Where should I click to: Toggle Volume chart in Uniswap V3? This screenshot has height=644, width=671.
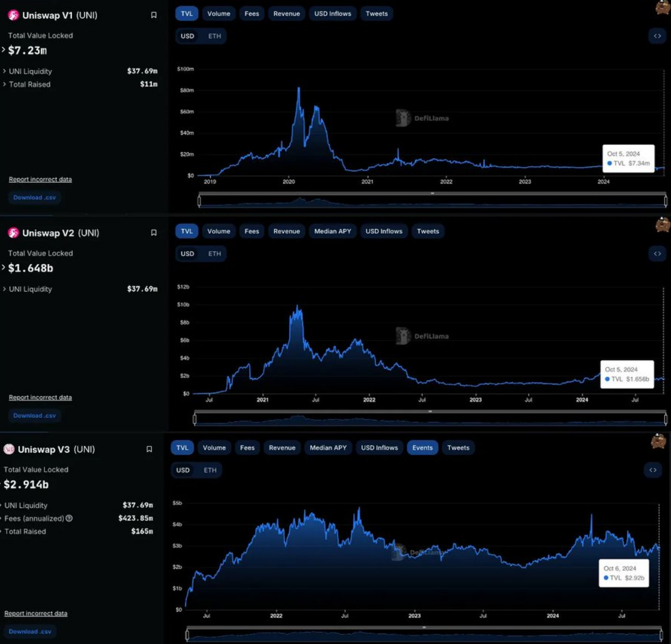[x=214, y=448]
